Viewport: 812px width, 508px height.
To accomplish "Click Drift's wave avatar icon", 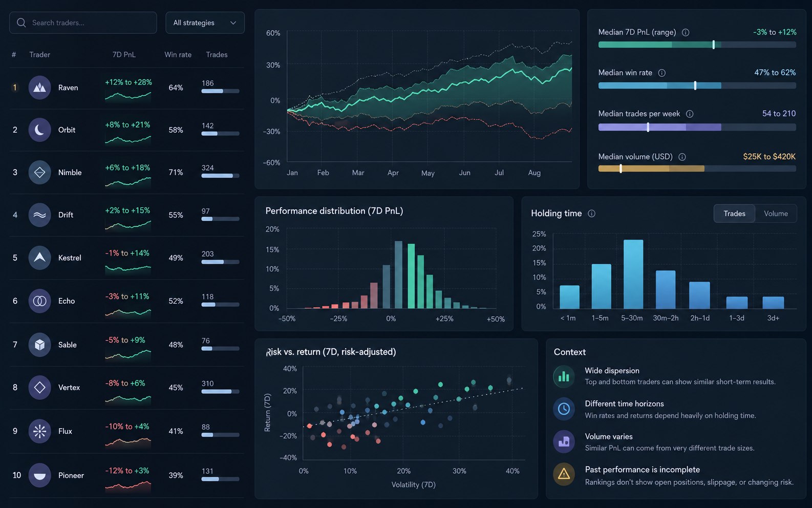I will click(x=39, y=215).
